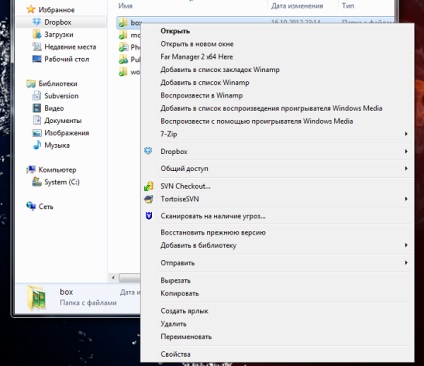
Task: Select Документы in the navigation tree
Action: click(x=63, y=120)
